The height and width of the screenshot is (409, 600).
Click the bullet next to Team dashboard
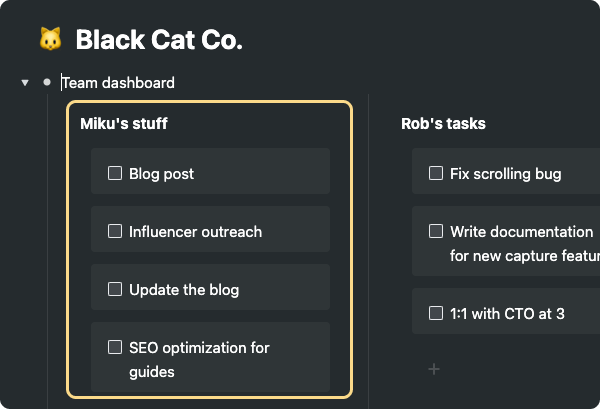pos(46,83)
